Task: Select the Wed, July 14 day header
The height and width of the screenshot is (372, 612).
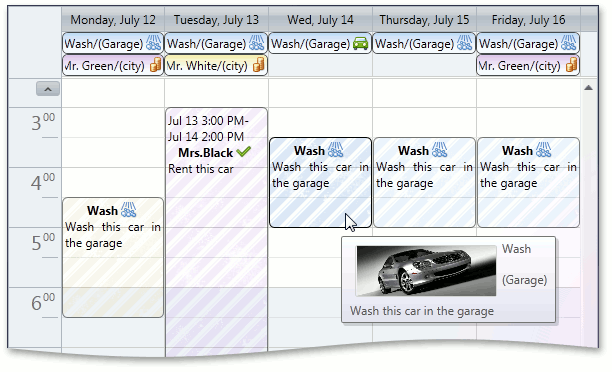Action: tap(320, 20)
